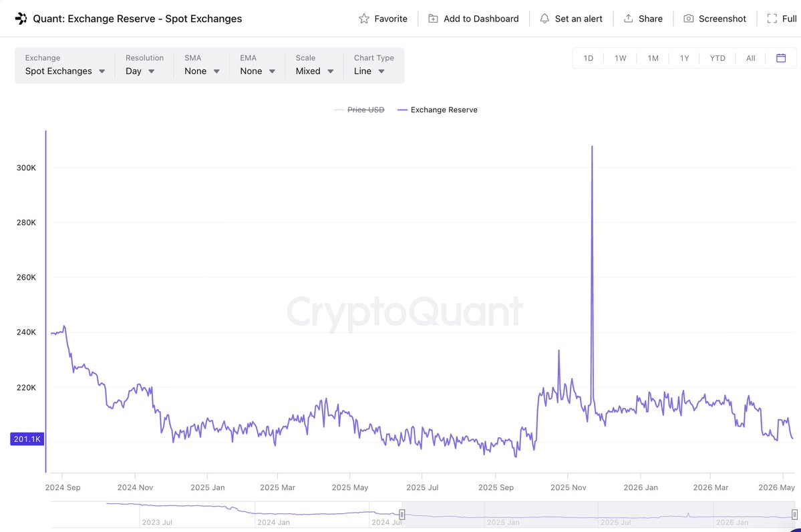Click the 2024 Nov x-axis label

pos(136,487)
